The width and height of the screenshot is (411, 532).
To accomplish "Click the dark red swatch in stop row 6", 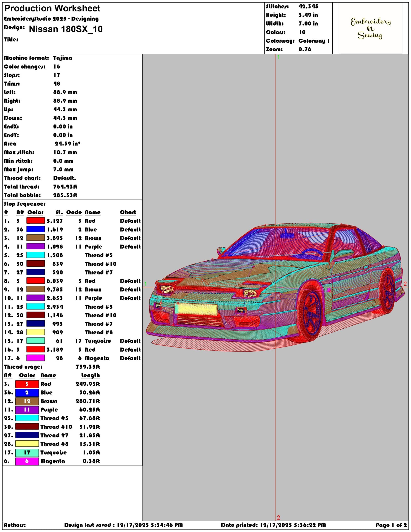I will tap(36, 264).
